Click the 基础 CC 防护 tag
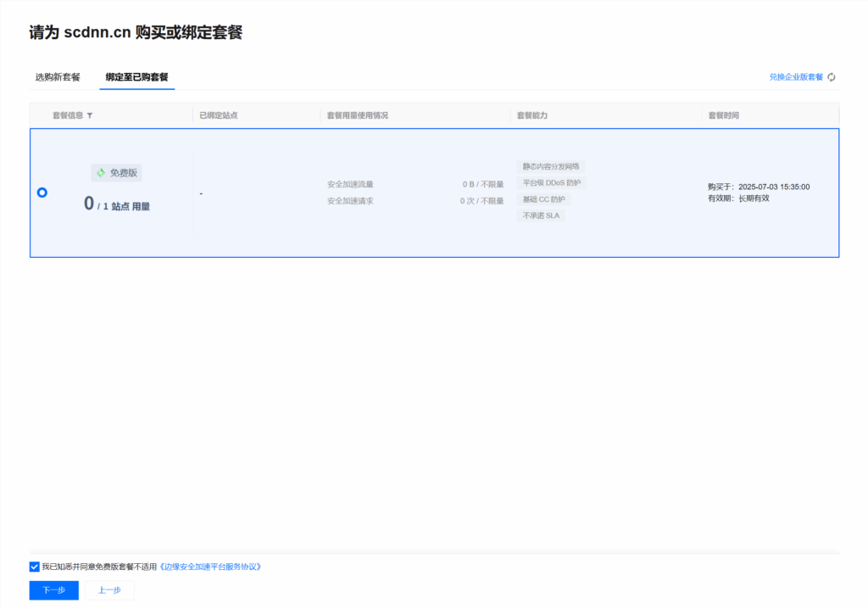This screenshot has height=609, width=868. coord(543,199)
